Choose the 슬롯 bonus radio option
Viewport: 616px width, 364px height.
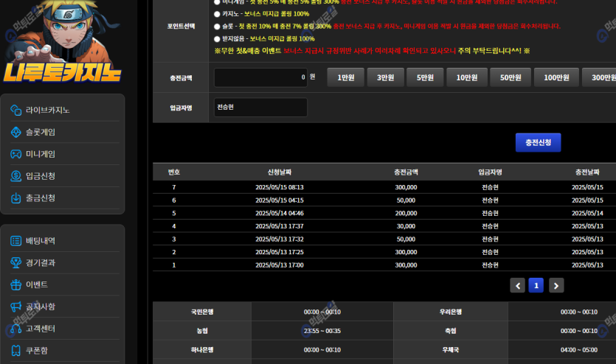point(217,26)
